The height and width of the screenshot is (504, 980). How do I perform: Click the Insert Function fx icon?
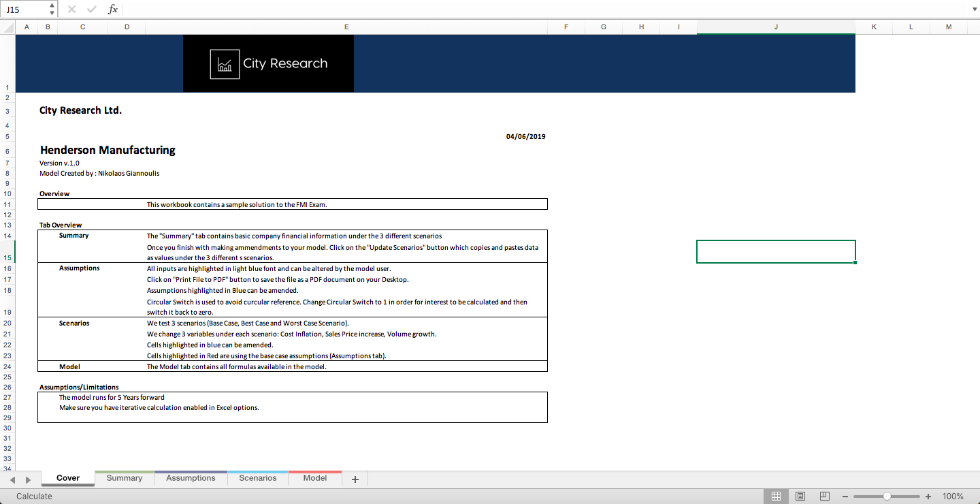(113, 10)
